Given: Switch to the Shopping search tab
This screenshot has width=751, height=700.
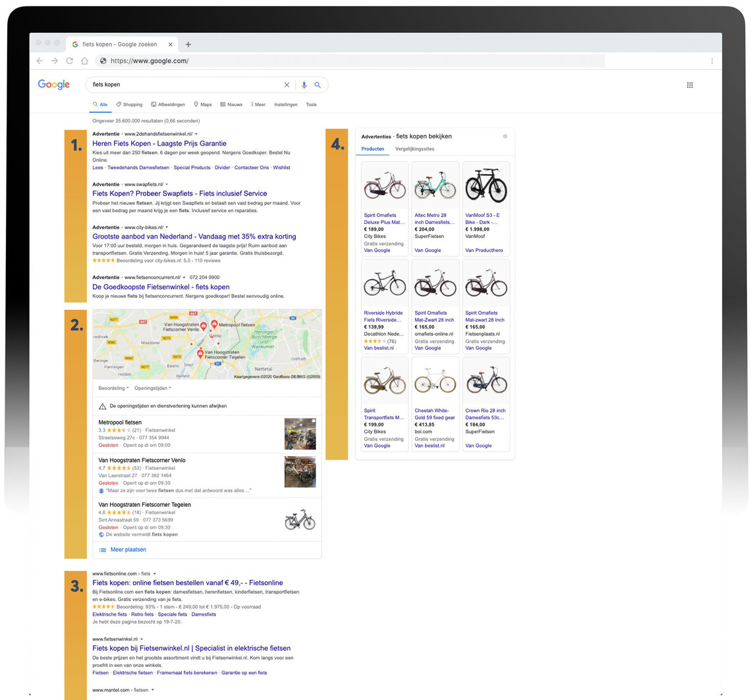Looking at the screenshot, I should 129,104.
